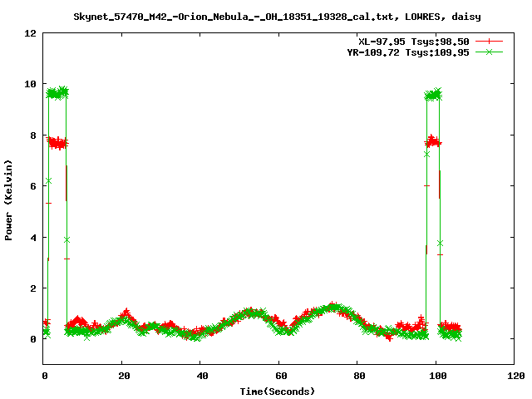532x399 pixels.
Task: Click the data peak near 73 seconds
Action: 333,307
